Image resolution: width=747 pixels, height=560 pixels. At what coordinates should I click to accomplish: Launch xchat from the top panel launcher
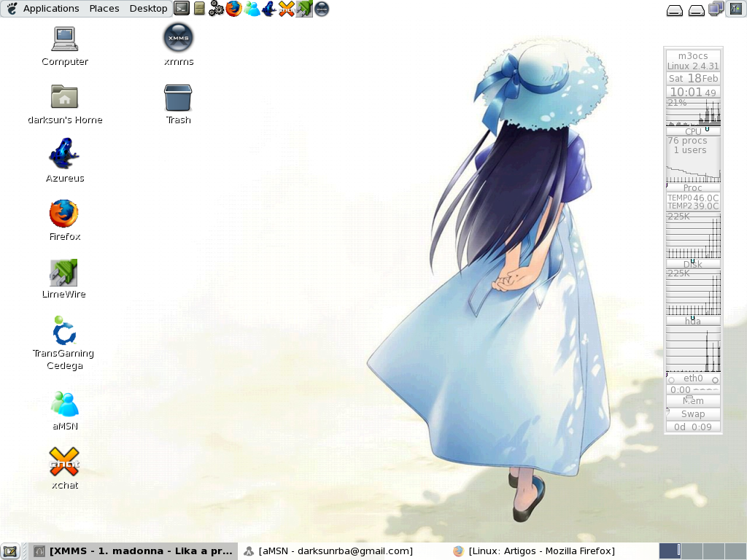pyautogui.click(x=286, y=9)
